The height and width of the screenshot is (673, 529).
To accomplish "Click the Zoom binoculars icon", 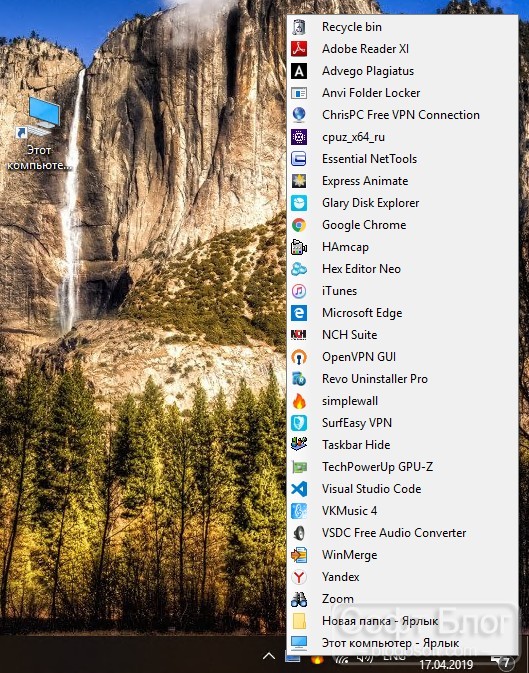I will 299,599.
